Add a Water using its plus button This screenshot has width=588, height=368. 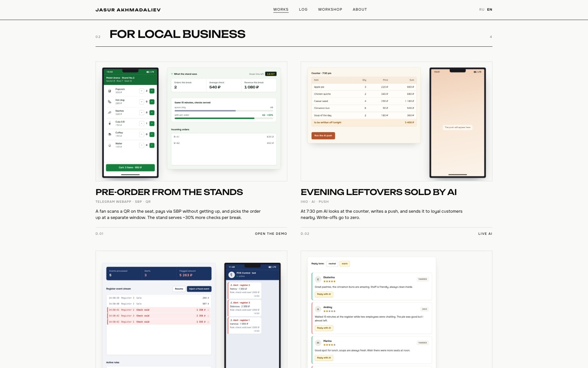[152, 145]
